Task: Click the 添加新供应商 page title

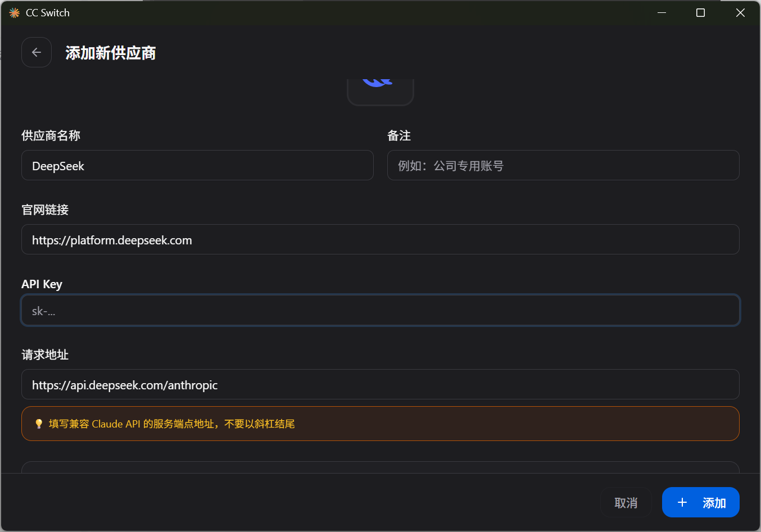Action: tap(111, 53)
